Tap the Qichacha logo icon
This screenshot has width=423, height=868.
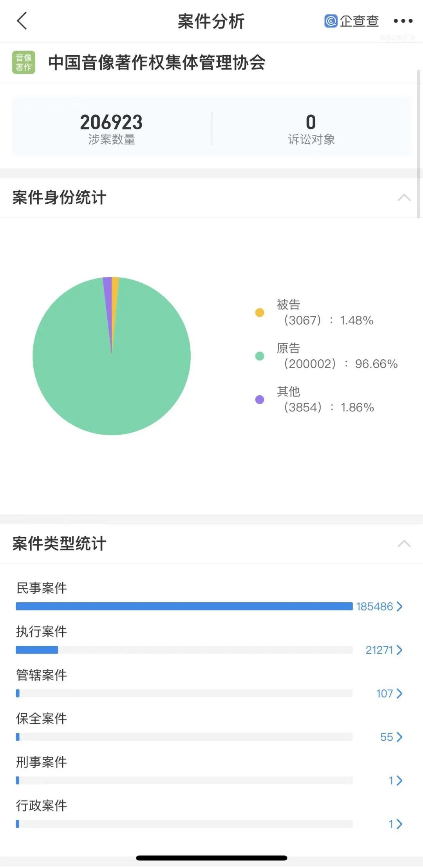point(331,21)
